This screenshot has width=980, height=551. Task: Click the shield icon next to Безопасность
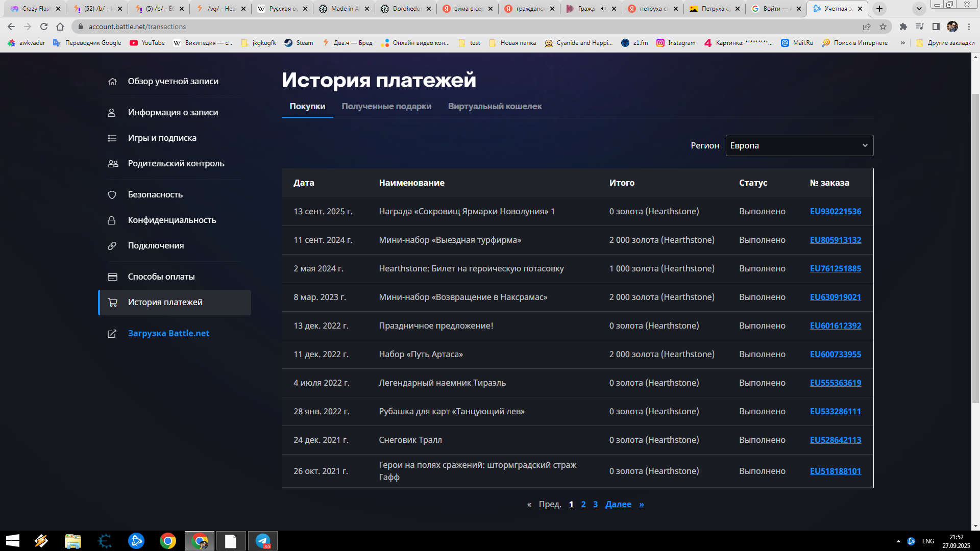pyautogui.click(x=112, y=195)
